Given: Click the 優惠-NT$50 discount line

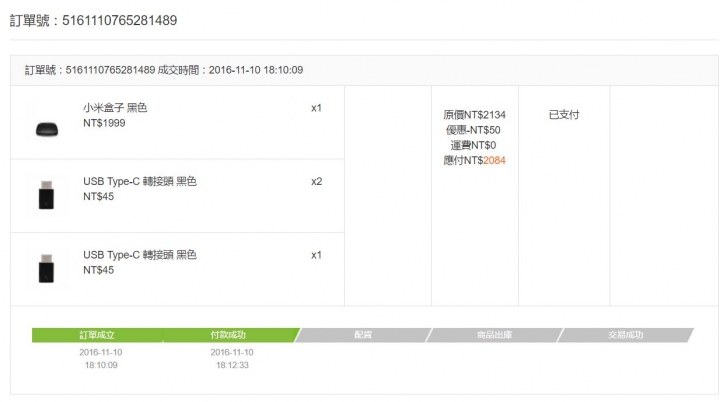Looking at the screenshot, I should pos(473,130).
